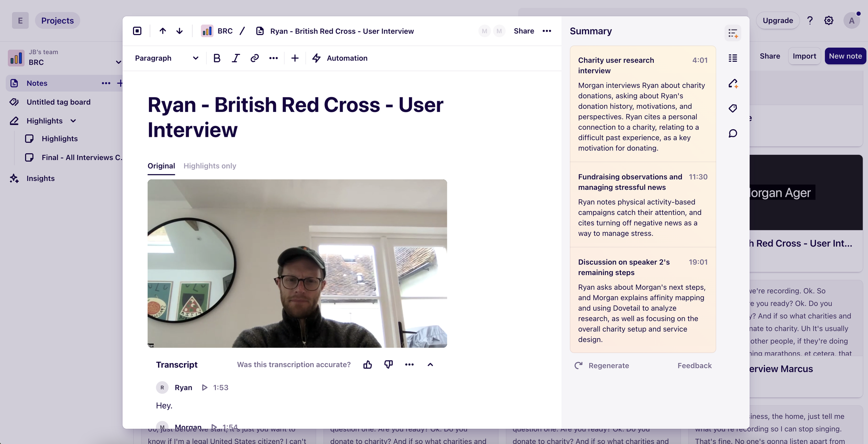Click the plus insert icon in toolbar
This screenshot has height=444, width=868.
[x=295, y=58]
